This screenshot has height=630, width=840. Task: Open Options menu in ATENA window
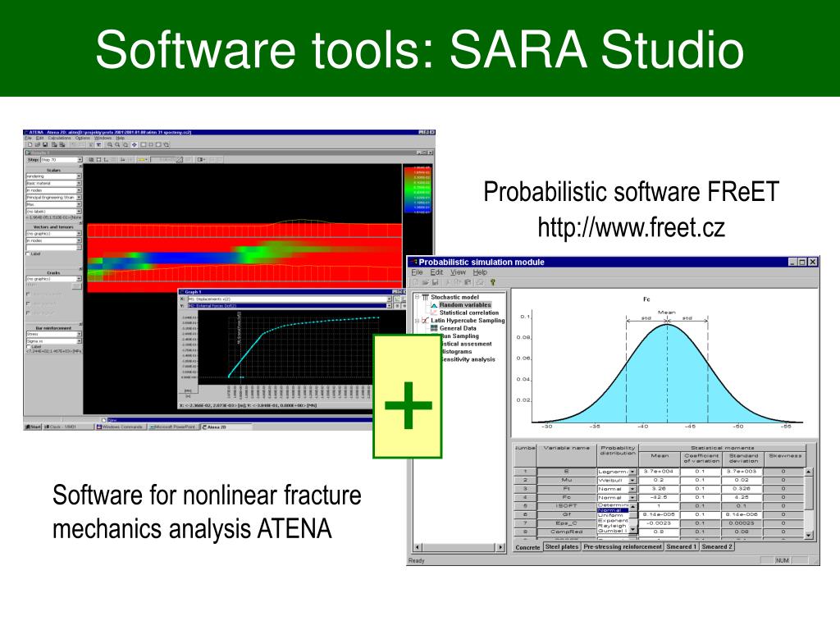click(83, 138)
